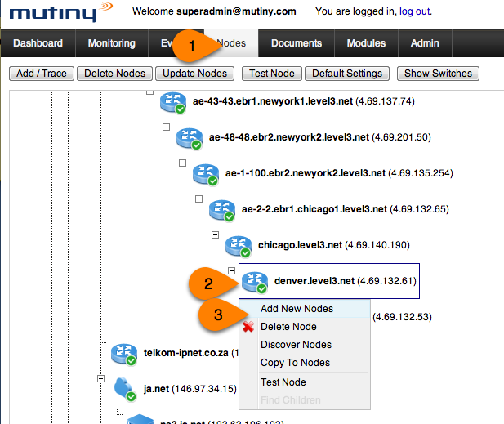Screen dimensions: 504x424
Task: Choose Add New Nodes from context menu
Action: click(x=305, y=309)
